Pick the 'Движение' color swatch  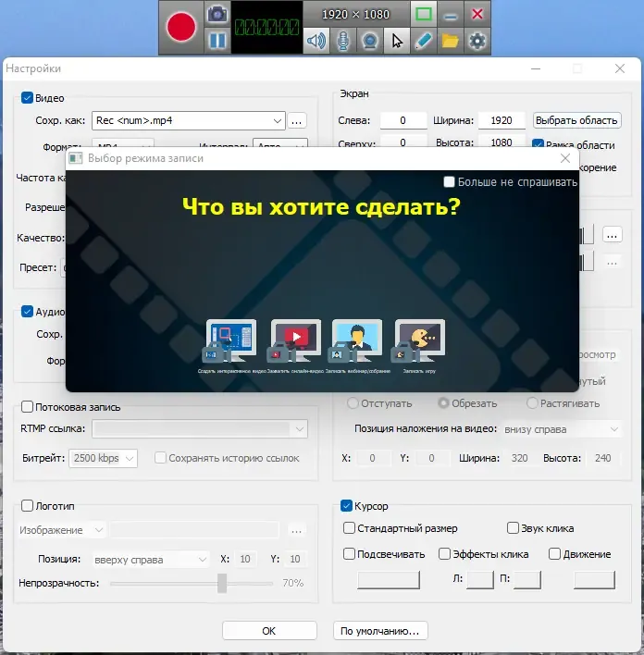click(594, 580)
